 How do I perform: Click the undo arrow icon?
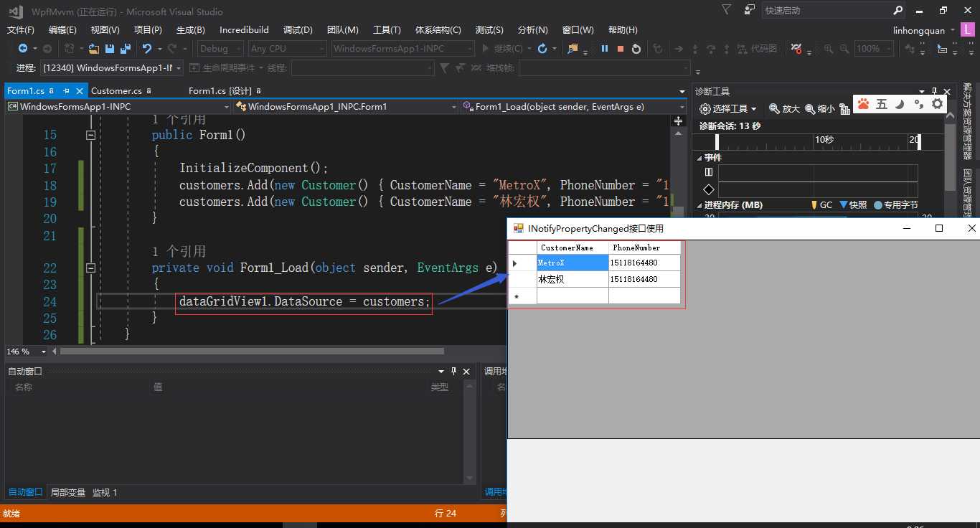click(147, 49)
